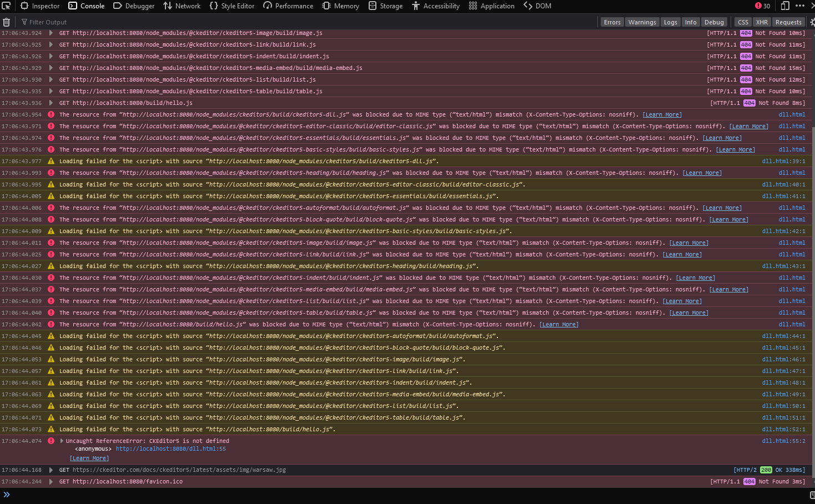Toggle the CSS messages filter

tap(743, 22)
